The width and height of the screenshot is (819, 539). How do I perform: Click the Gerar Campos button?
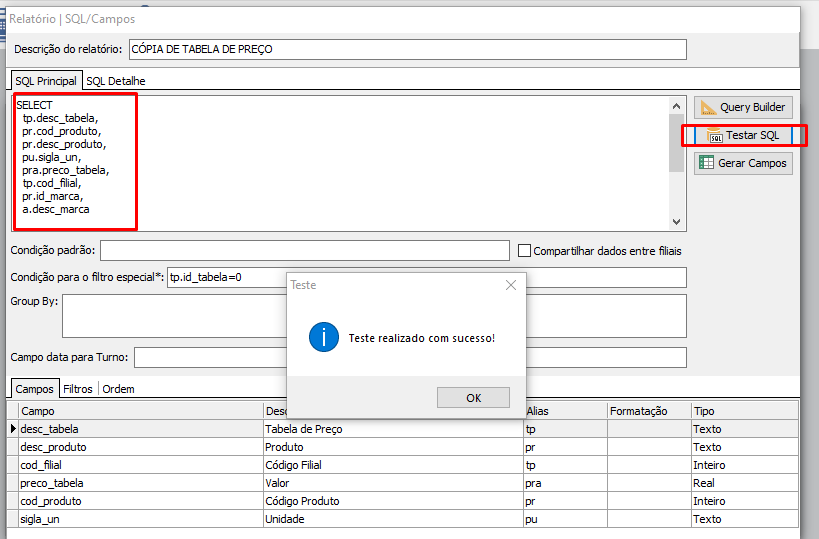pyautogui.click(x=743, y=163)
